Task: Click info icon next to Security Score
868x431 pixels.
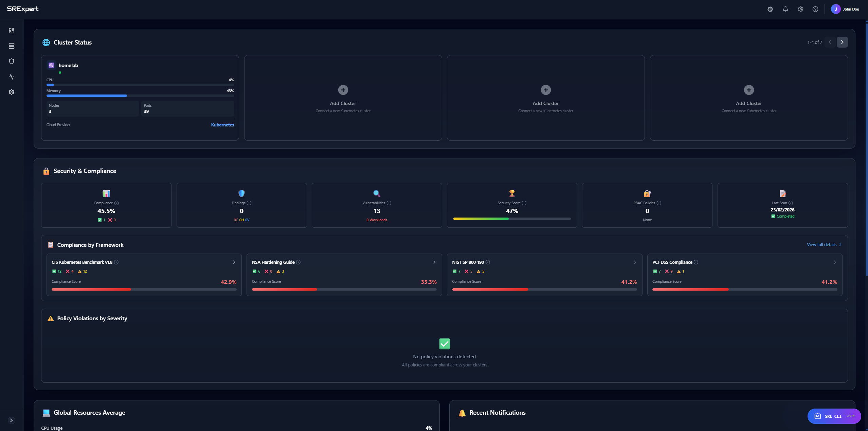Action: click(x=524, y=203)
